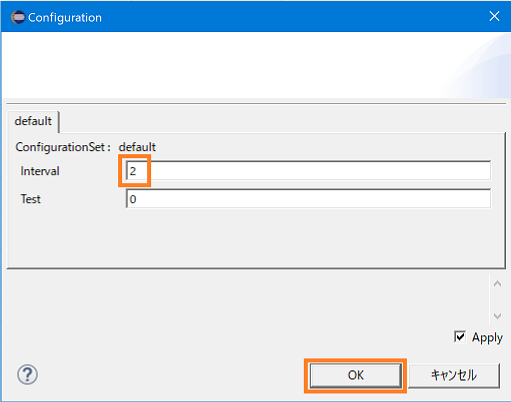Open help via the question mark icon
511x402 pixels.
[27, 374]
